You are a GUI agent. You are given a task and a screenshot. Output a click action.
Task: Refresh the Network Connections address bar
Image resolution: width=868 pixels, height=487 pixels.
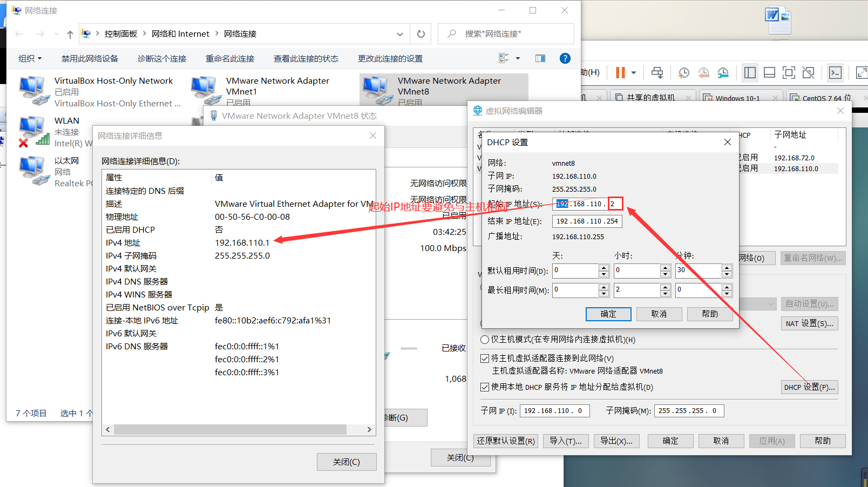click(421, 34)
